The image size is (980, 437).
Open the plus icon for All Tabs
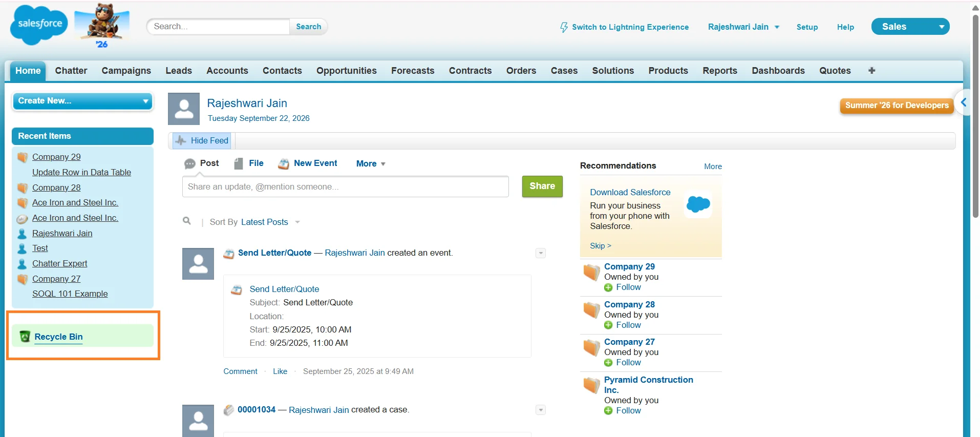click(871, 71)
